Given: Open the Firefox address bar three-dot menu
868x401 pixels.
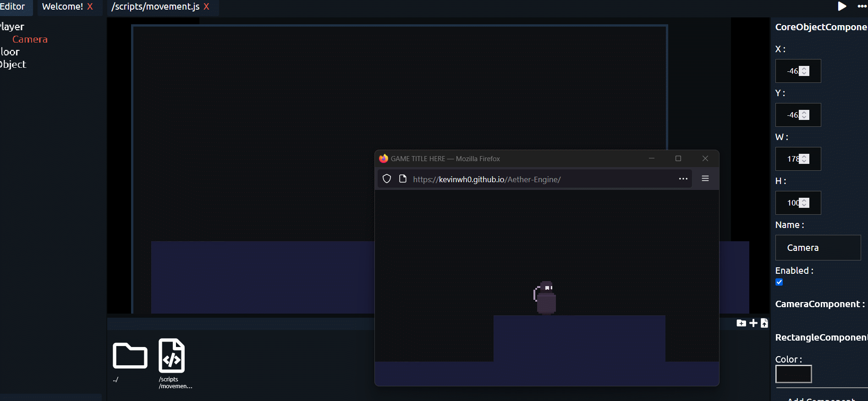Looking at the screenshot, I should tap(683, 179).
